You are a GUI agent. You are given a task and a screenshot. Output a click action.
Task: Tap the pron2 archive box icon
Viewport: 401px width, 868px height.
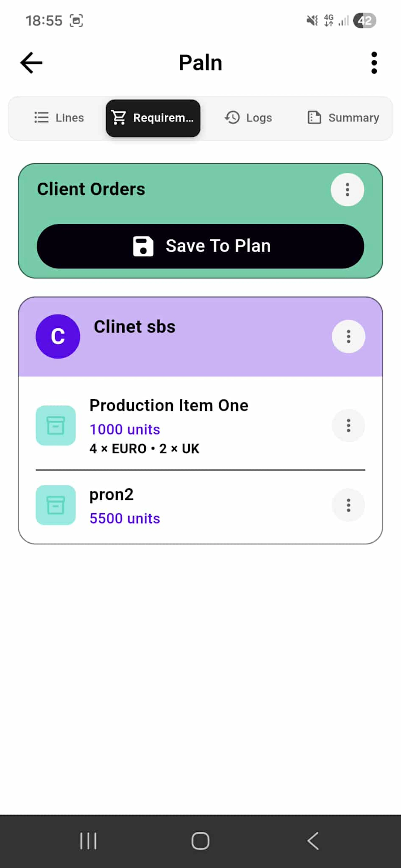pyautogui.click(x=56, y=505)
